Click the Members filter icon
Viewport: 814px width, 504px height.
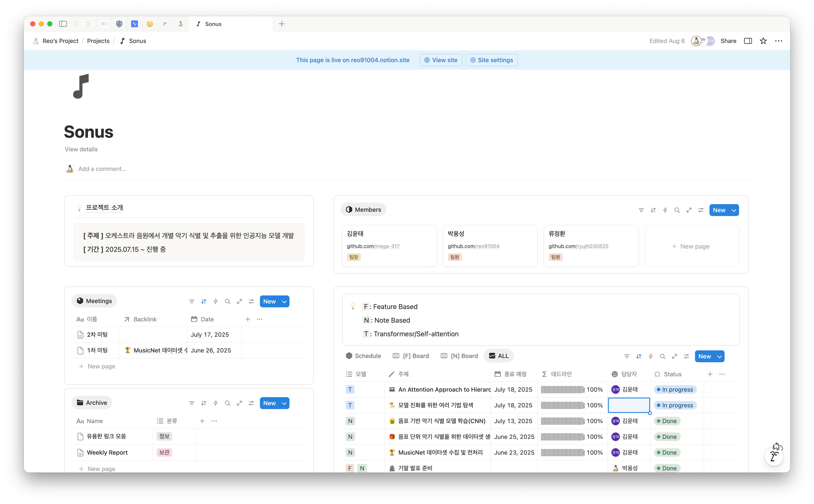[x=641, y=210]
